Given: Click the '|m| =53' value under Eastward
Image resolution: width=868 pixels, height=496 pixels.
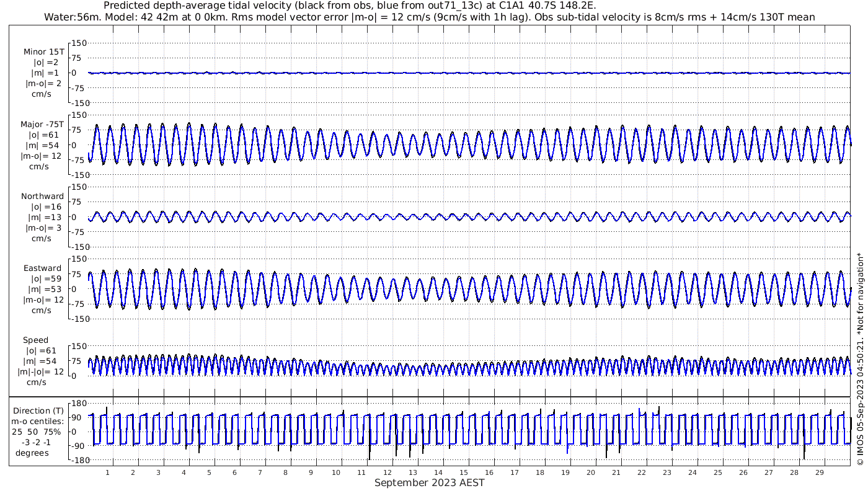Looking at the screenshot, I should pyautogui.click(x=43, y=289).
